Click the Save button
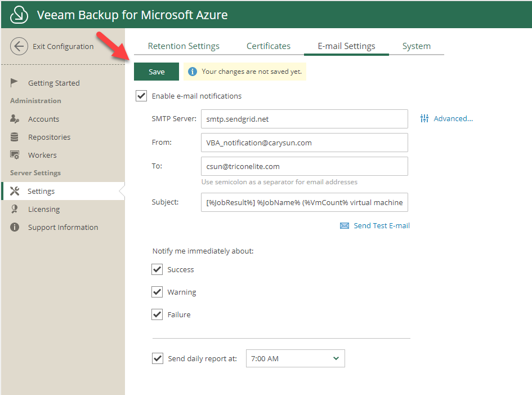The height and width of the screenshot is (395, 532). point(157,72)
